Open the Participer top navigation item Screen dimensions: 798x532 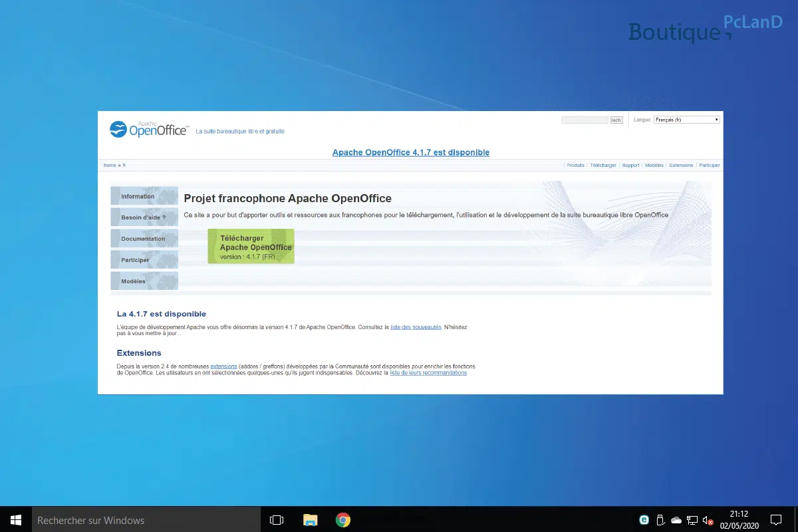point(710,165)
